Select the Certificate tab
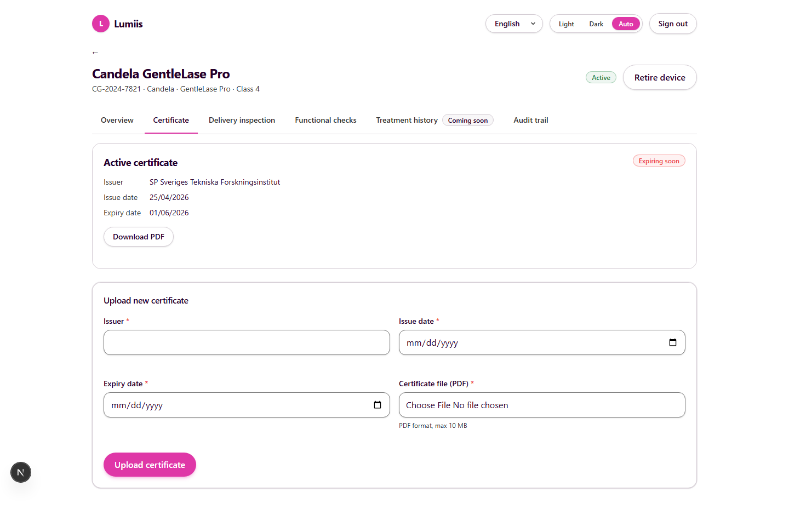This screenshot has width=789, height=532. coord(171,120)
